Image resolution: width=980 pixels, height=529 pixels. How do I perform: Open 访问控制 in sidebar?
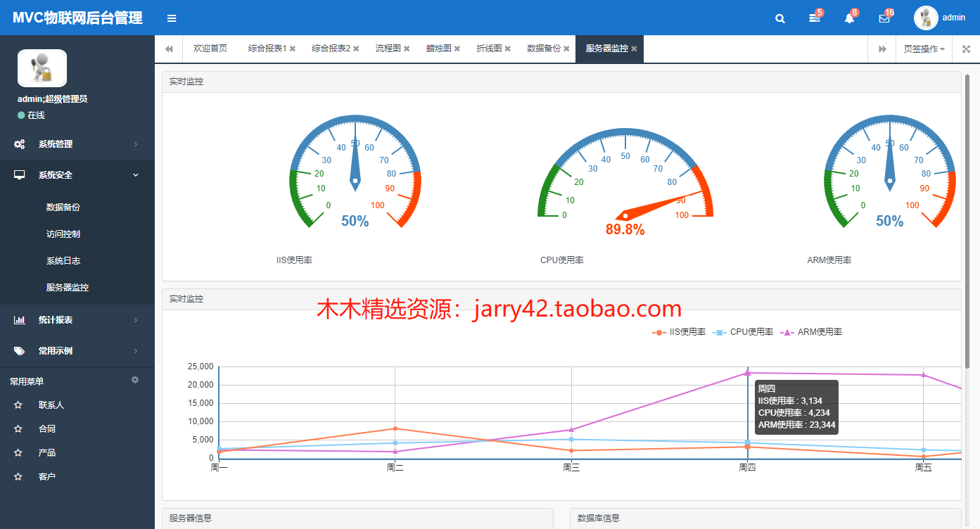tap(63, 234)
